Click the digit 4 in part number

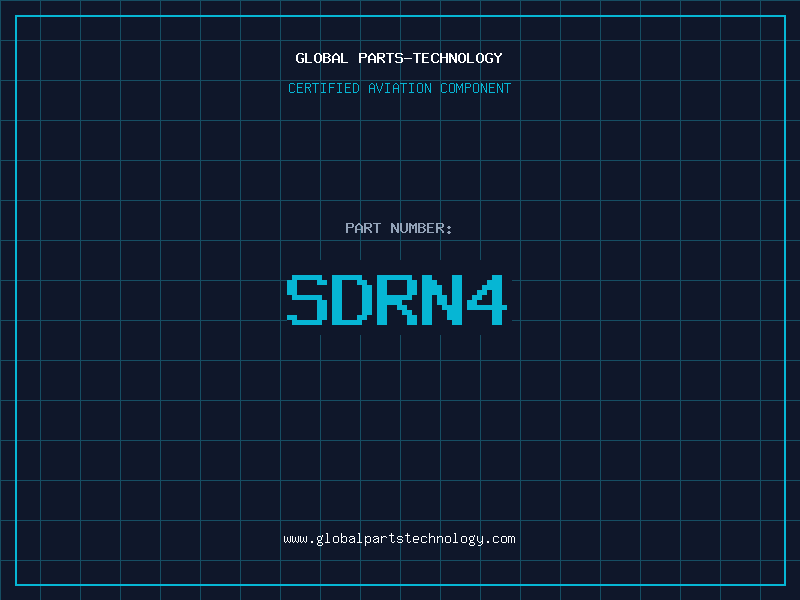pyautogui.click(x=486, y=300)
